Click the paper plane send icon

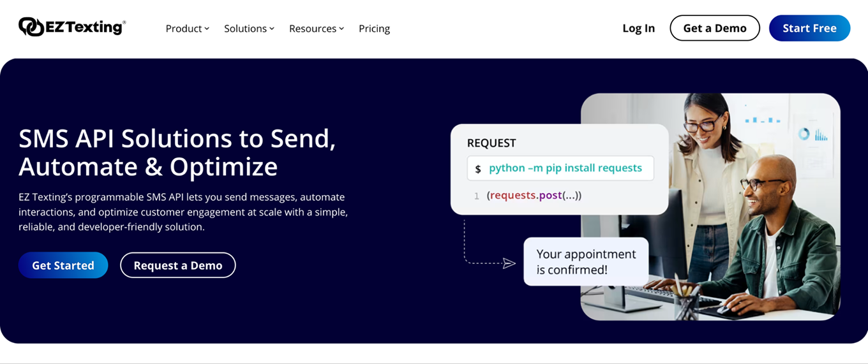click(509, 263)
